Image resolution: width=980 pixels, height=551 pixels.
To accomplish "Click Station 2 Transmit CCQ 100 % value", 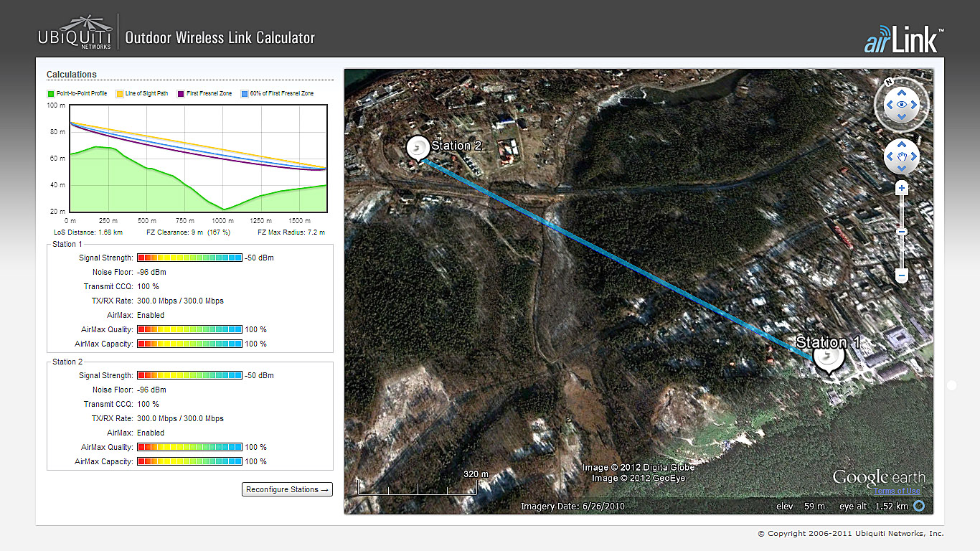I will point(149,404).
